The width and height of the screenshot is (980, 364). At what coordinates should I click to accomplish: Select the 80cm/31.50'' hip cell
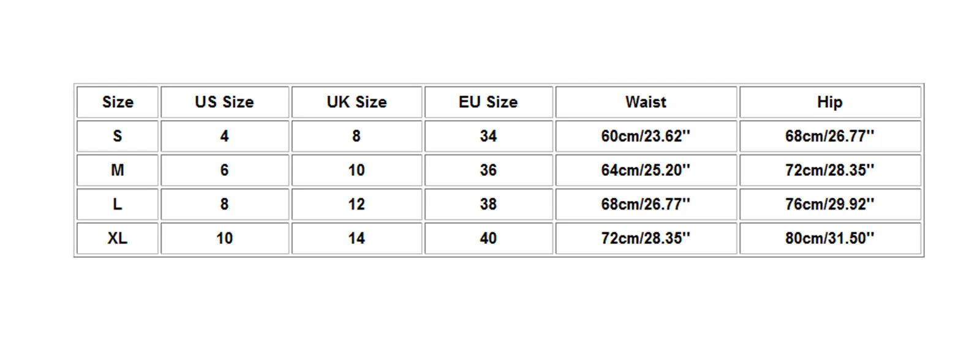829,238
